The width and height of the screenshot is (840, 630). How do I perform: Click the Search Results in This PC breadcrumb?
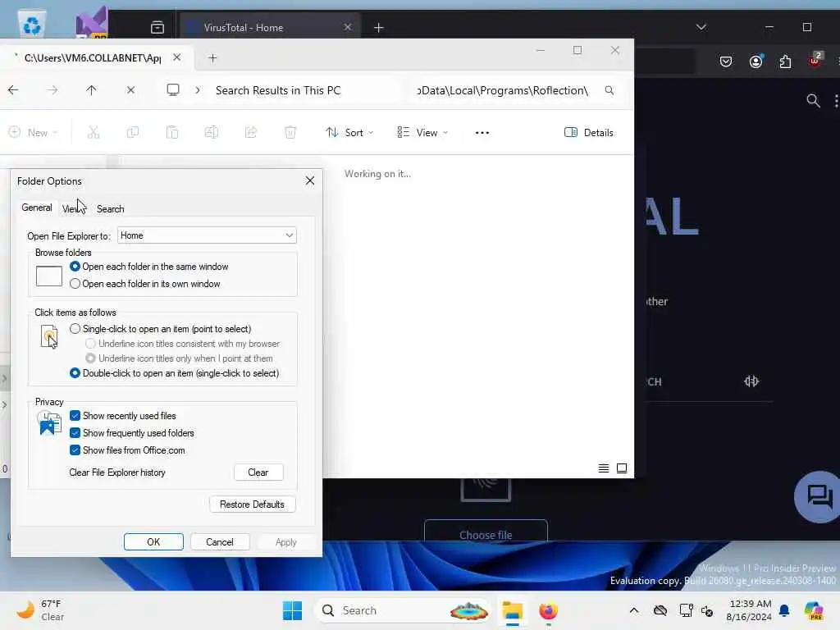[278, 90]
